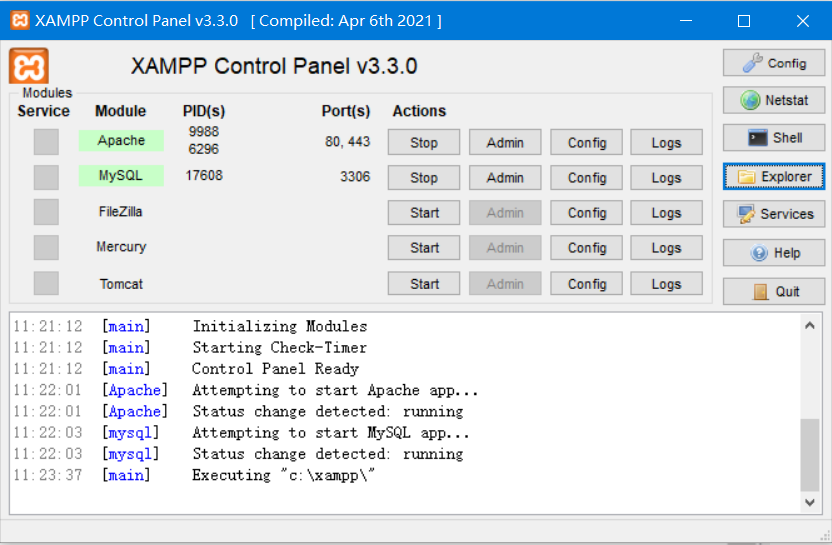
Task: Close the XAMPP Control Panel window
Action: pyautogui.click(x=803, y=21)
